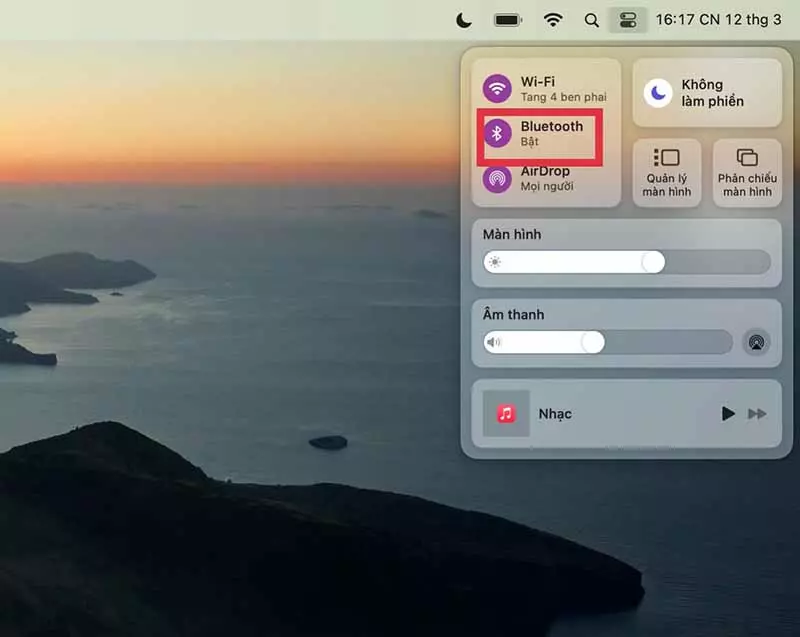Open Spotlight search icon in menu bar

(591, 20)
